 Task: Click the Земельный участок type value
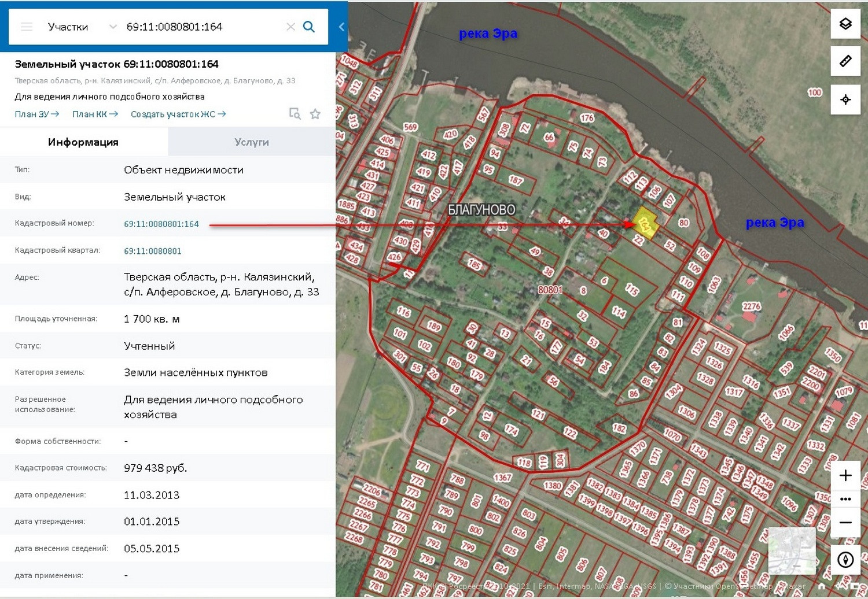[x=175, y=197]
